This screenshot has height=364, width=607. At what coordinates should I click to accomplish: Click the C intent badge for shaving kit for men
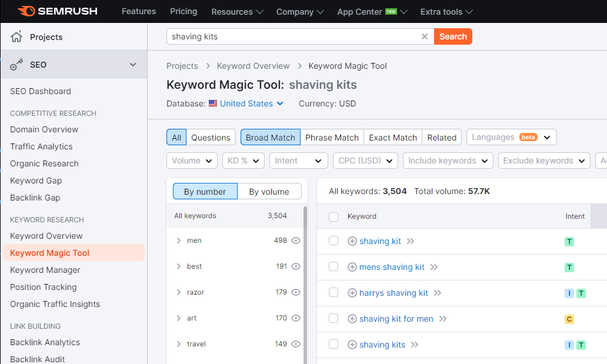click(x=569, y=319)
